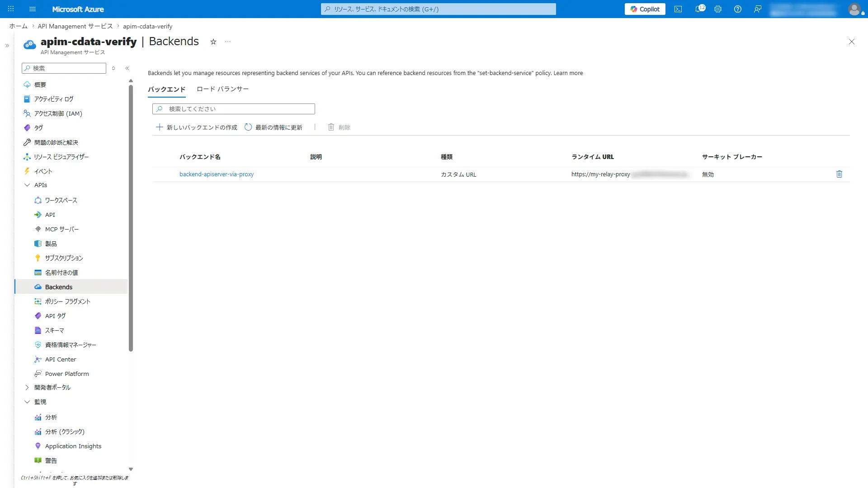Open portal settings gear
Viewport: 868px width, 488px height.
tap(718, 9)
